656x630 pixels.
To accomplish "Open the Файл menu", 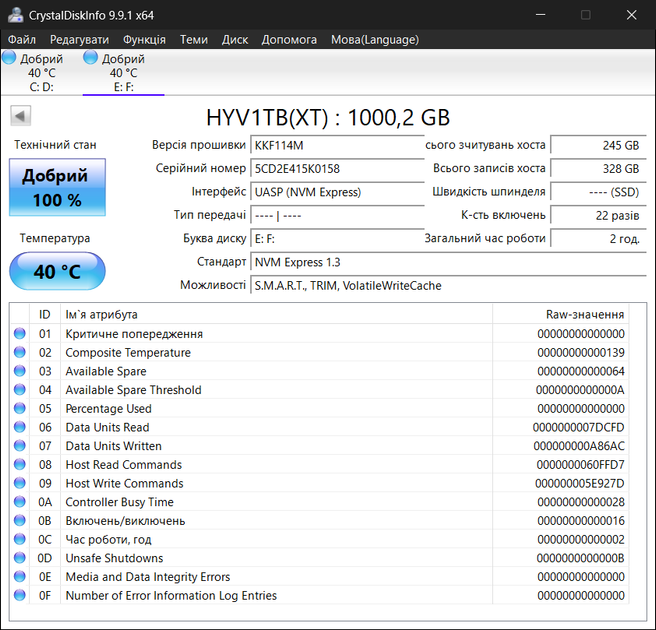I will [22, 40].
